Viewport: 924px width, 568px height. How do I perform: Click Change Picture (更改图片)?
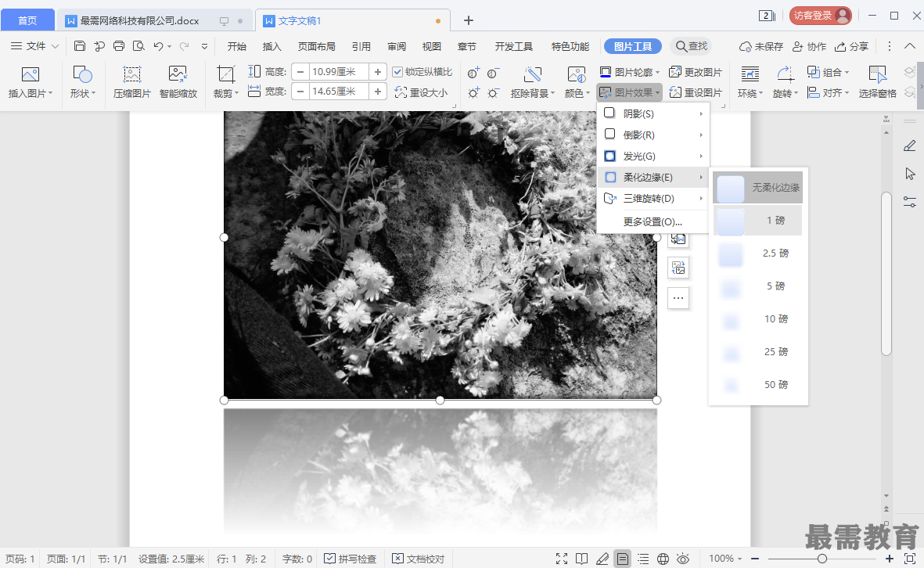click(x=696, y=72)
